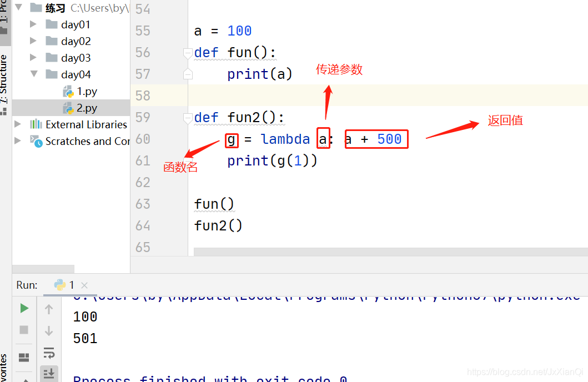Open the 1.py file
Screen dimensions: 588x382
(x=87, y=91)
